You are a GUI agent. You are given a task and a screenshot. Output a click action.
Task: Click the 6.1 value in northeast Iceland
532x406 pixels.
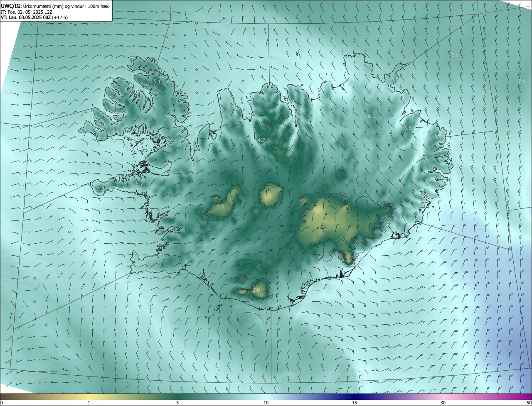point(372,116)
